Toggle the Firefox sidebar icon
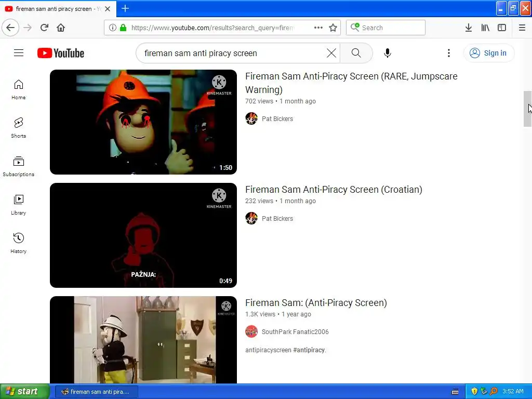Image resolution: width=532 pixels, height=399 pixels. [x=502, y=28]
